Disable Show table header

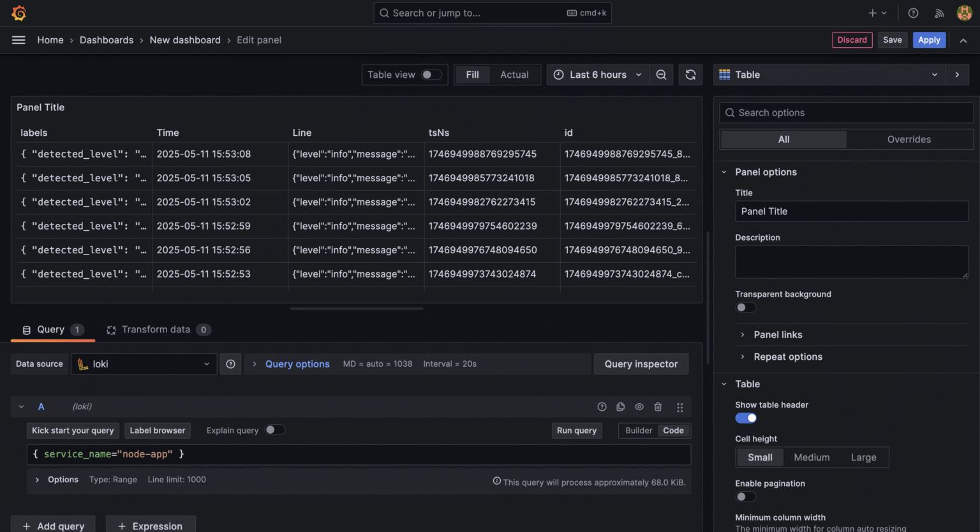pos(746,418)
